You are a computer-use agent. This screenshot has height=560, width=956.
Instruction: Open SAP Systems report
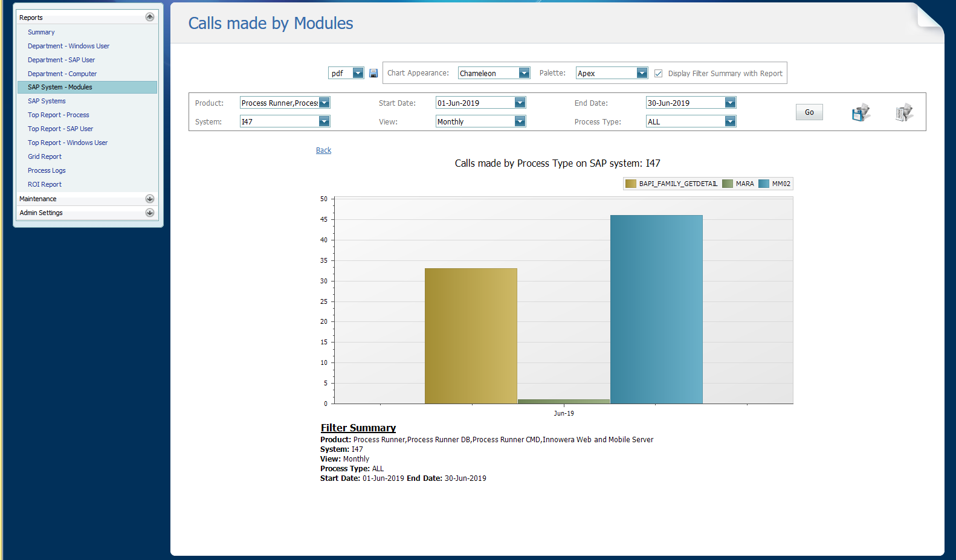coord(47,101)
